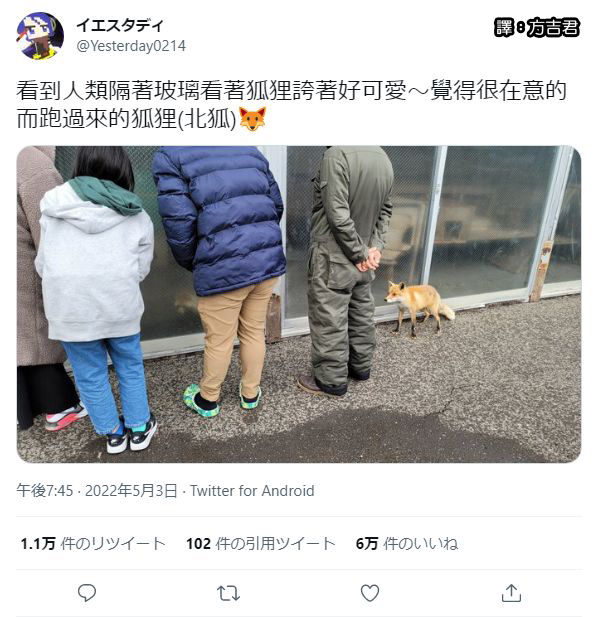This screenshot has height=617, width=598.
Task: Open the イエスタディ display name
Action: (x=120, y=25)
